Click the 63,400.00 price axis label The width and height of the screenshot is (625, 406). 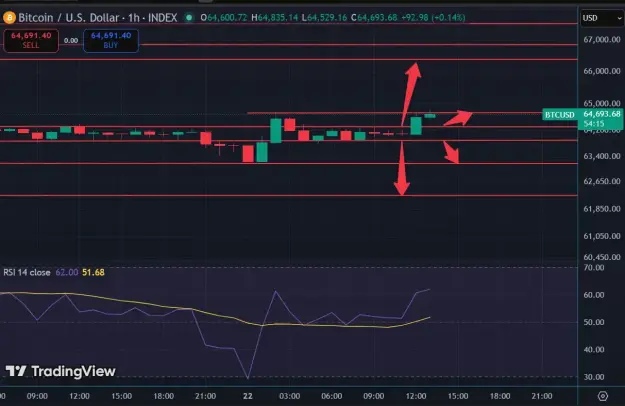(602, 156)
